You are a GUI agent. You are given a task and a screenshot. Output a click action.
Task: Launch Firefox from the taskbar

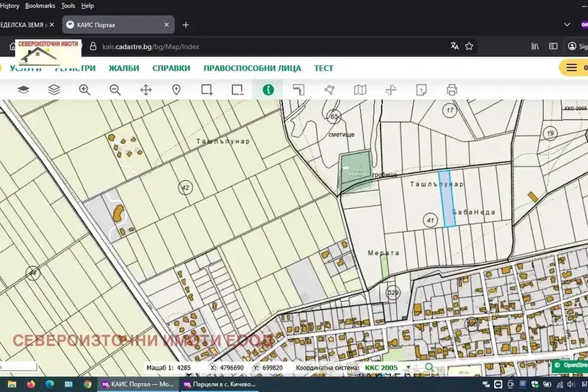(x=31, y=384)
